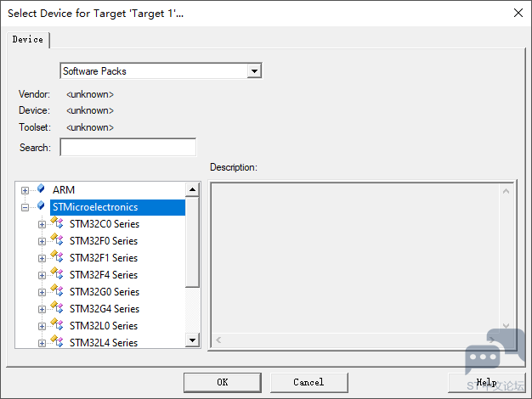The image size is (532, 399).
Task: Collapse the STMicroelectronics node
Action: [25, 207]
